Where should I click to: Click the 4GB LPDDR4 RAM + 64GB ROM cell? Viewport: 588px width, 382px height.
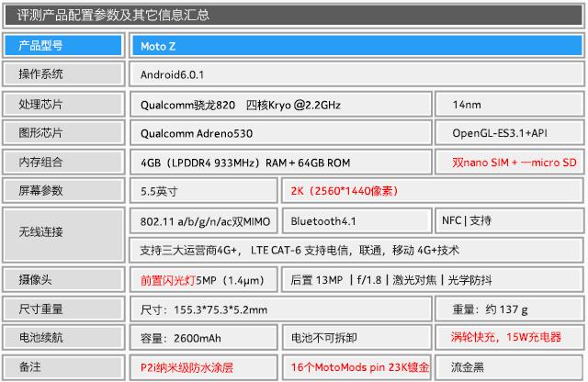[281, 162]
